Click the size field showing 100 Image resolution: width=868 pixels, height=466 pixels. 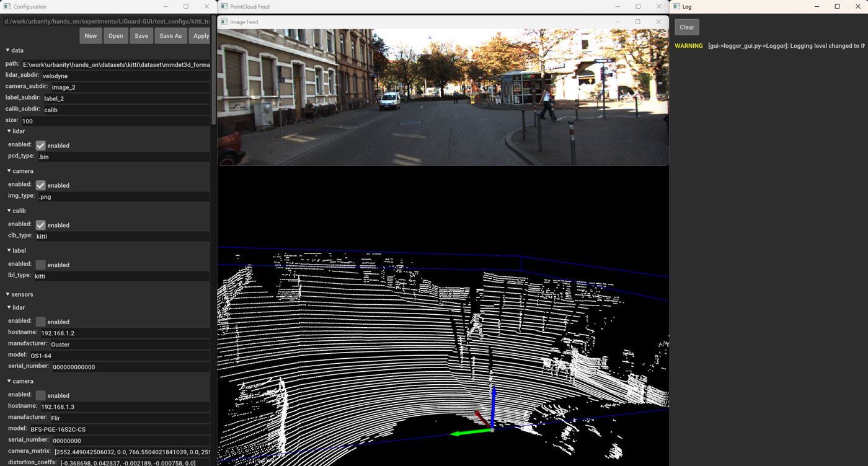point(115,121)
